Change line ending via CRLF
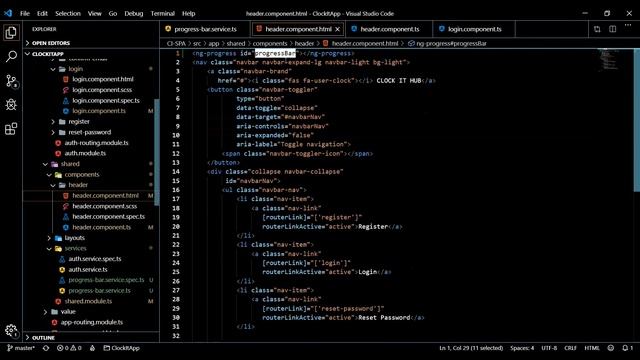 coord(570,348)
